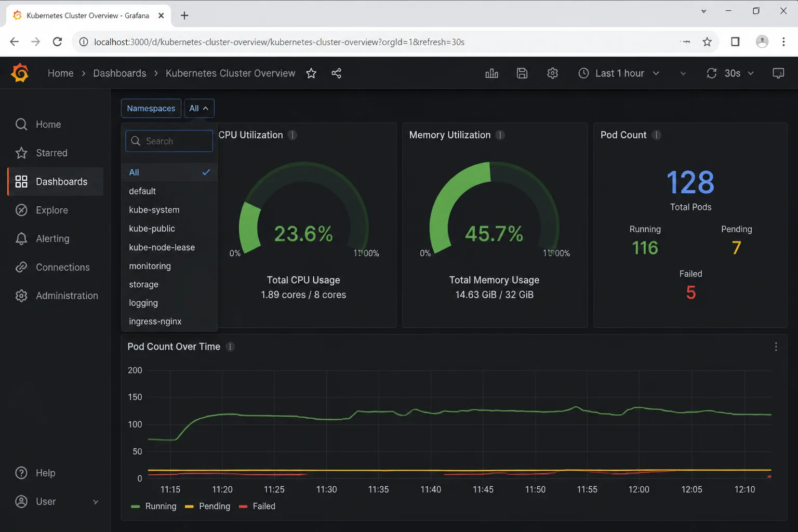Select the kube-system namespace
The height and width of the screenshot is (532, 798).
point(169,210)
